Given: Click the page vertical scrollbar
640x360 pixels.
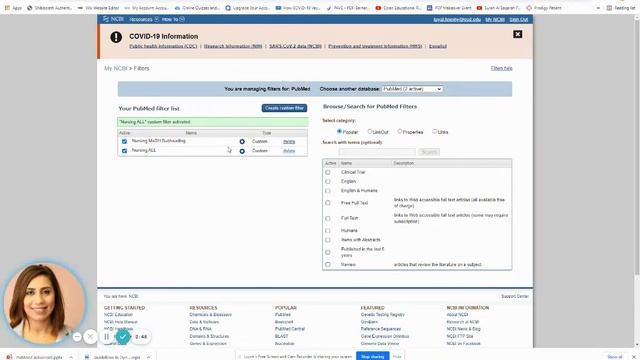Looking at the screenshot, I should (637, 147).
